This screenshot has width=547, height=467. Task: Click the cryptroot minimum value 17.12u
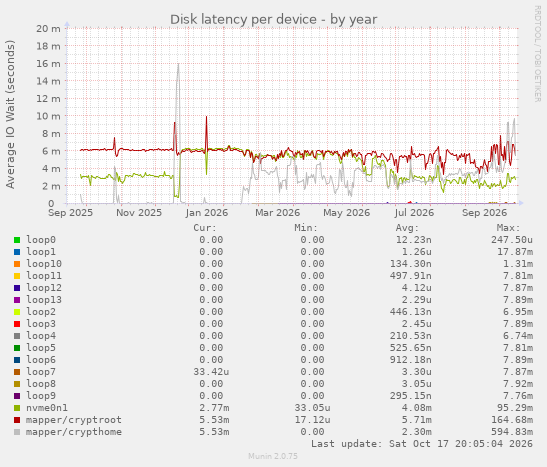click(312, 420)
